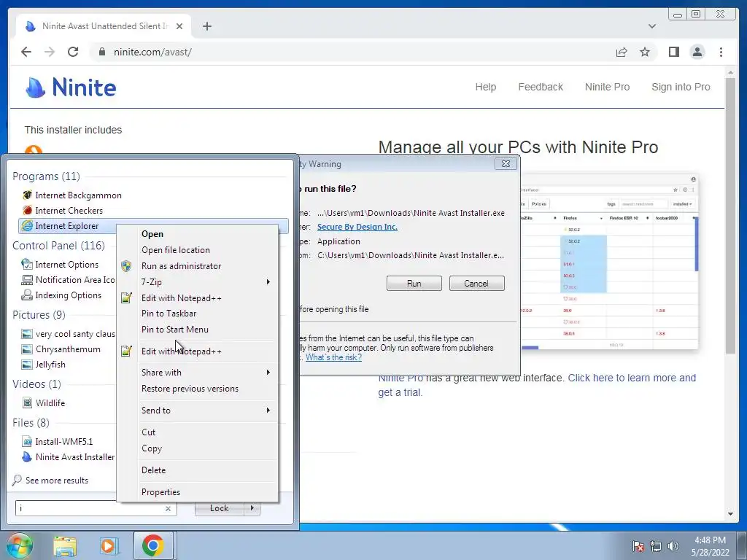Choose Copy from context menu

(x=197, y=448)
